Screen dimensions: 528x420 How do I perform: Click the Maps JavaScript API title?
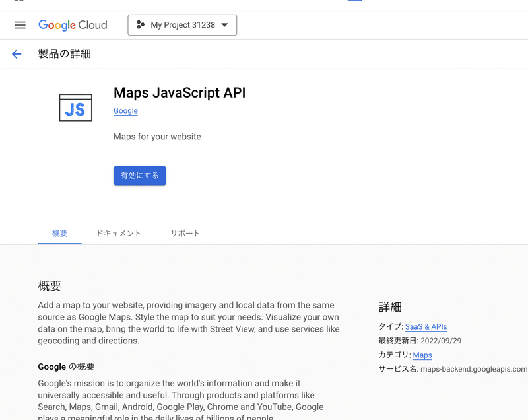coord(180,93)
